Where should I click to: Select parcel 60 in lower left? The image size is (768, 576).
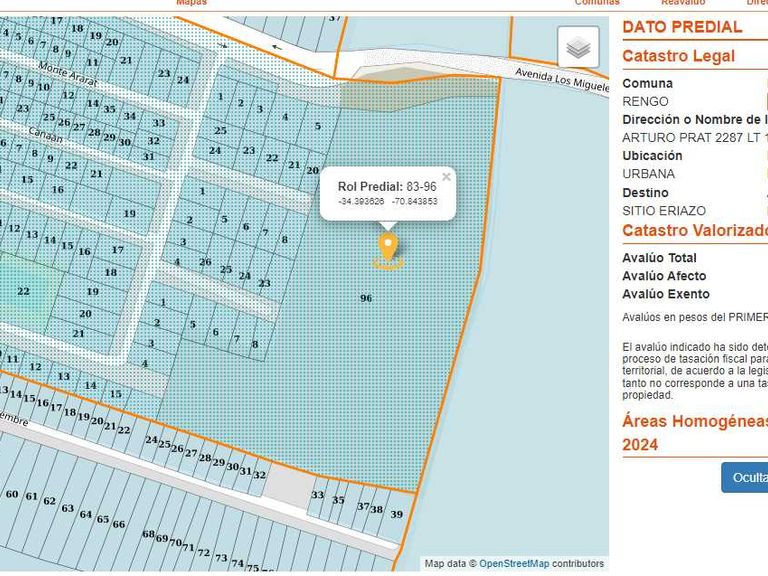coord(12,494)
